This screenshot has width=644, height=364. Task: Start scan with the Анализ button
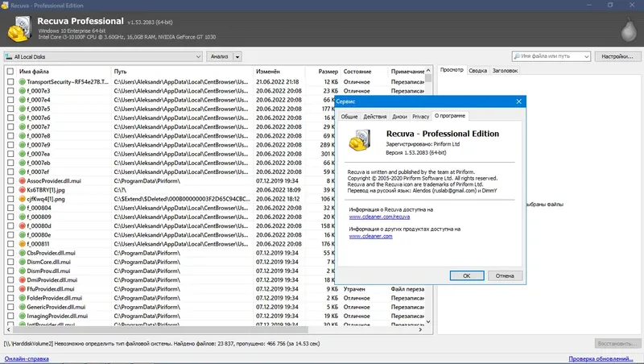click(219, 56)
